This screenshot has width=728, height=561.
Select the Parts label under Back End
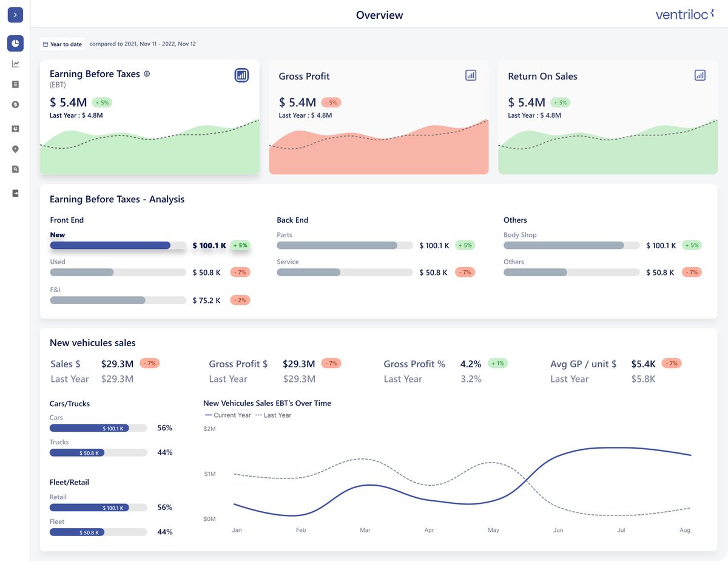[285, 235]
